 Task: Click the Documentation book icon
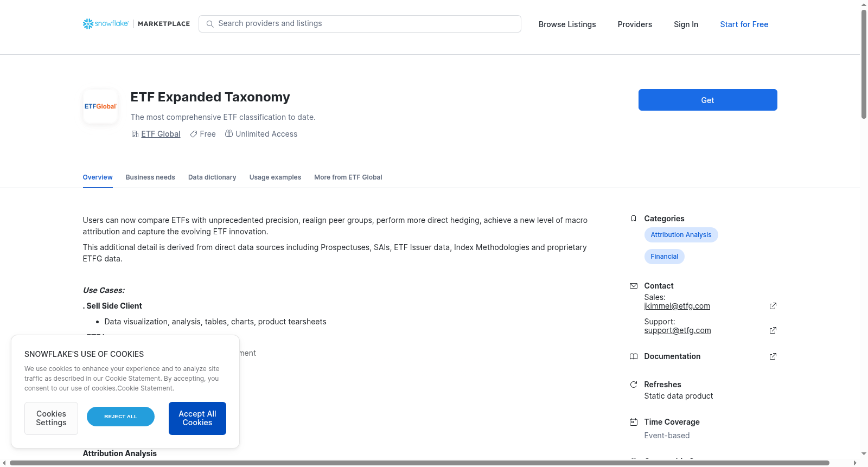click(634, 356)
